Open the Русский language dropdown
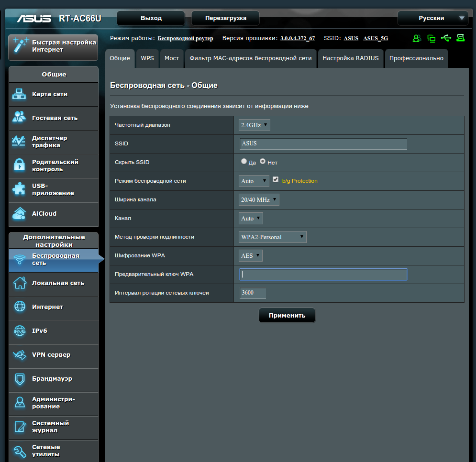This screenshot has width=476, height=462. [x=432, y=18]
